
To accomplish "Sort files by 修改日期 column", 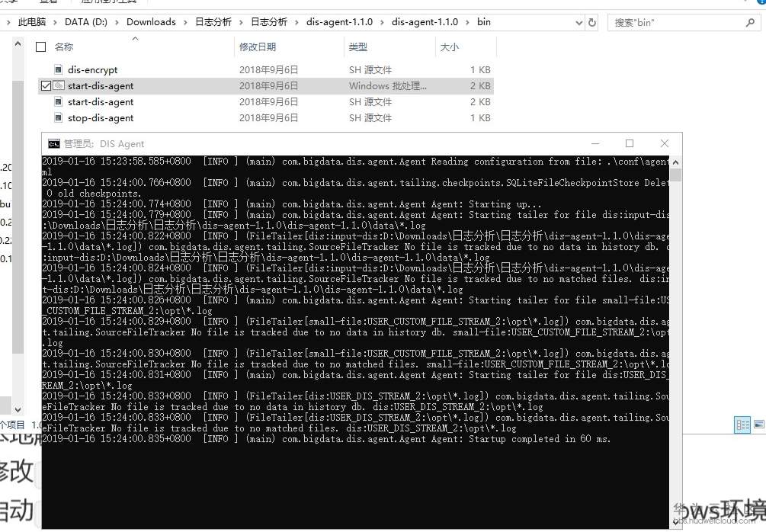I will 258,47.
